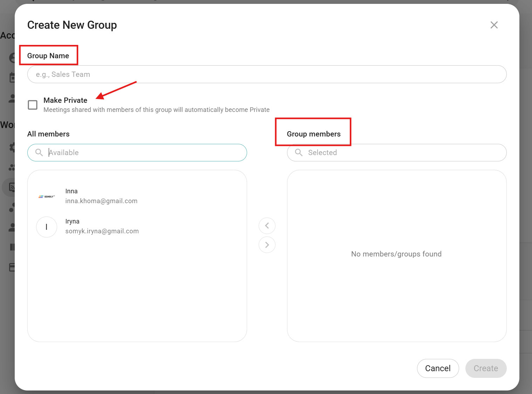Click the magnifier icon in Selected search
The width and height of the screenshot is (532, 394).
(x=299, y=153)
